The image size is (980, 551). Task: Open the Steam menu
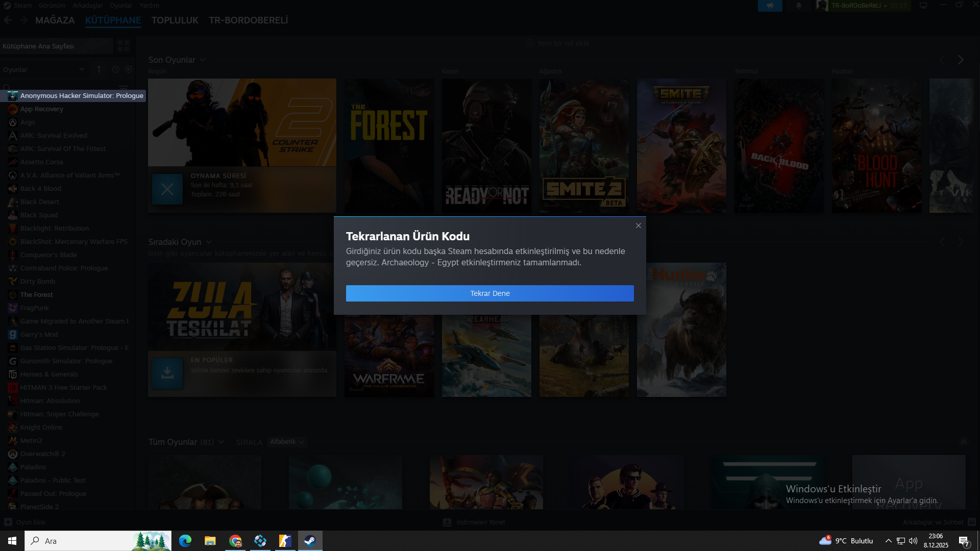tap(22, 6)
